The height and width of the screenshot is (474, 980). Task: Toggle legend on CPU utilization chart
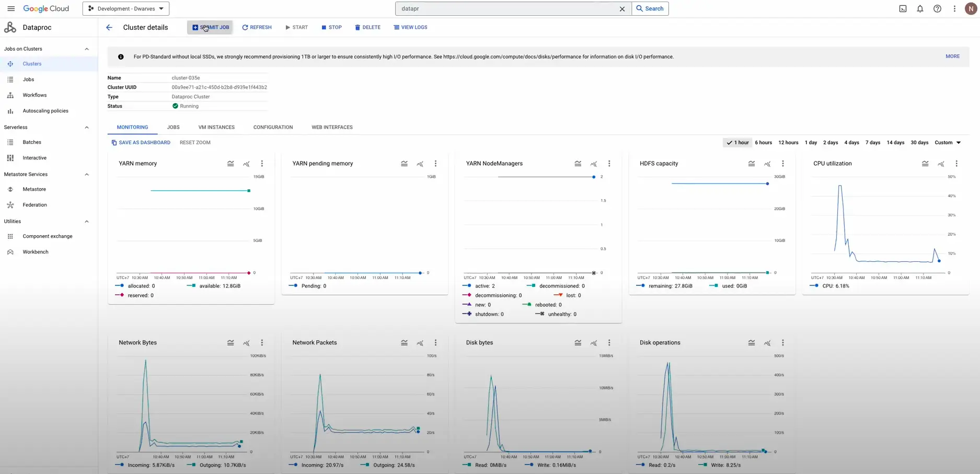pyautogui.click(x=925, y=164)
